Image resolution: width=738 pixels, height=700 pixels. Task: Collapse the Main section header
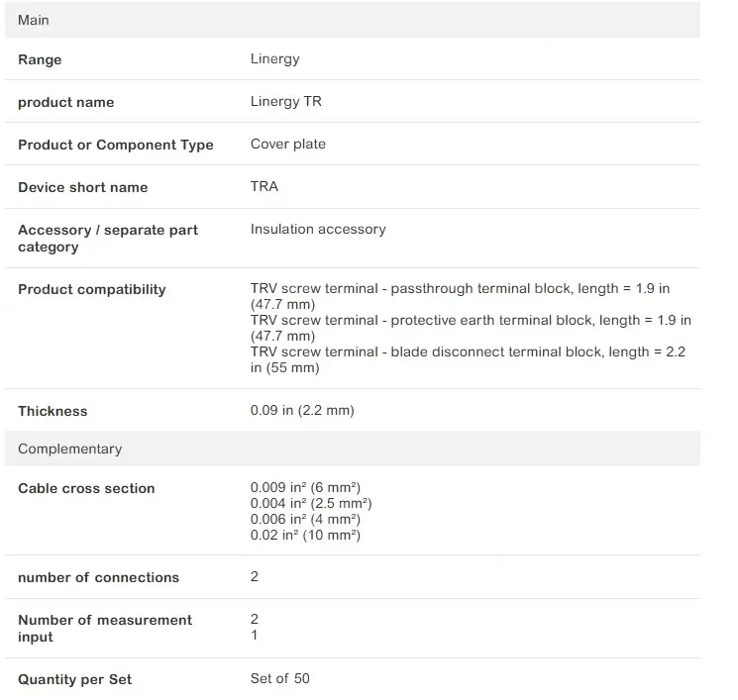(34, 20)
